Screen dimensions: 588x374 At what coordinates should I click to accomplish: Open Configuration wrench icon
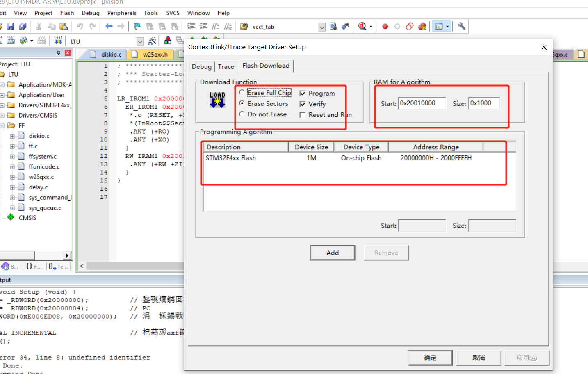click(x=461, y=27)
